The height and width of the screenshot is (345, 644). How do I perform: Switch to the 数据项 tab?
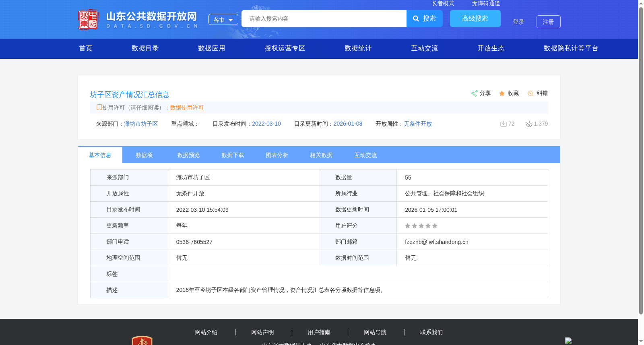pos(144,155)
